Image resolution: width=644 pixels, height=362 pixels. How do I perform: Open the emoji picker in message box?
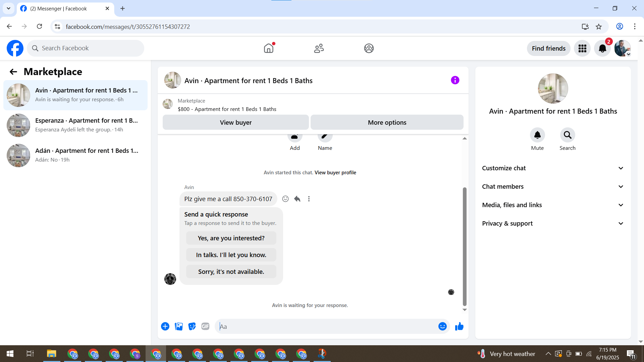(442, 326)
